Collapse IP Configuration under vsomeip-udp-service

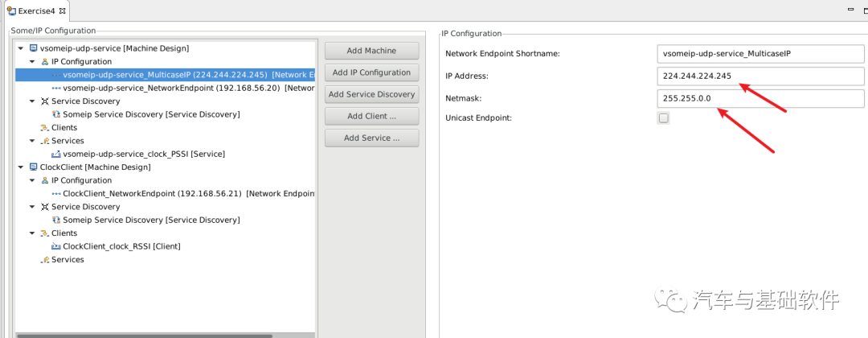tap(32, 61)
